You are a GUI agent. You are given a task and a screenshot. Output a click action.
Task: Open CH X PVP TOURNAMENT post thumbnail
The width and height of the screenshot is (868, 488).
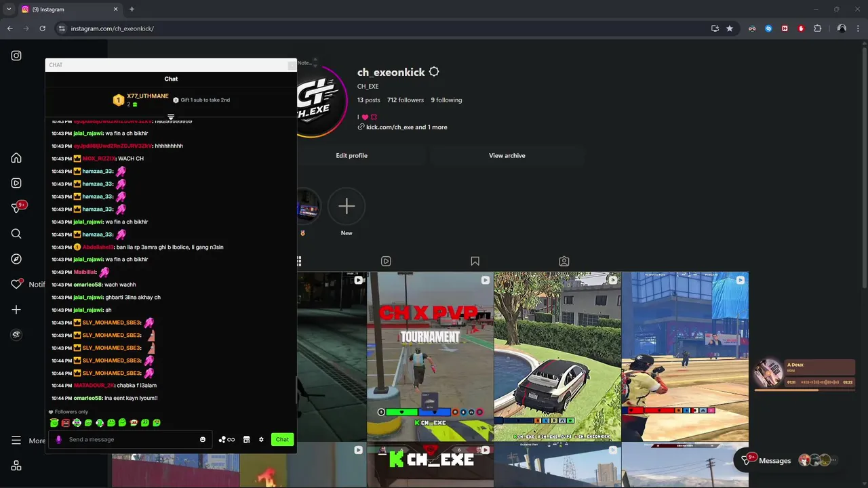[x=430, y=357]
